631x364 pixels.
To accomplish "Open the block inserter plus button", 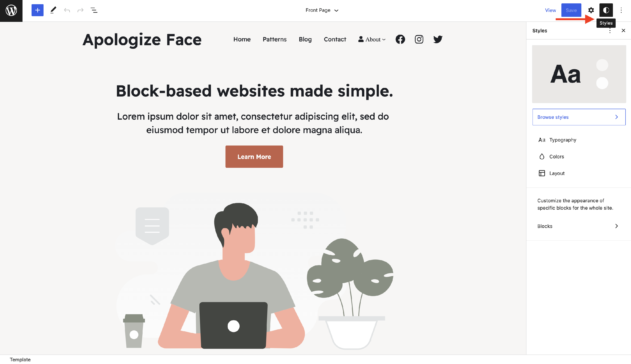I will 37,10.
